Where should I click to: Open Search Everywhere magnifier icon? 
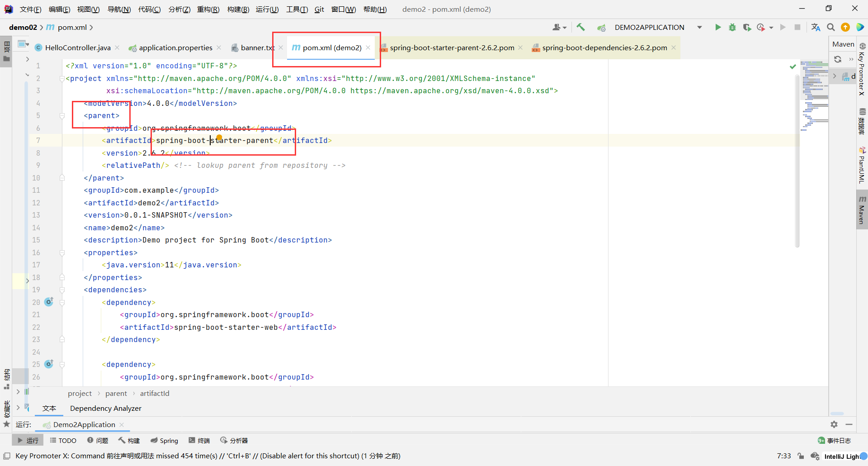coord(831,27)
